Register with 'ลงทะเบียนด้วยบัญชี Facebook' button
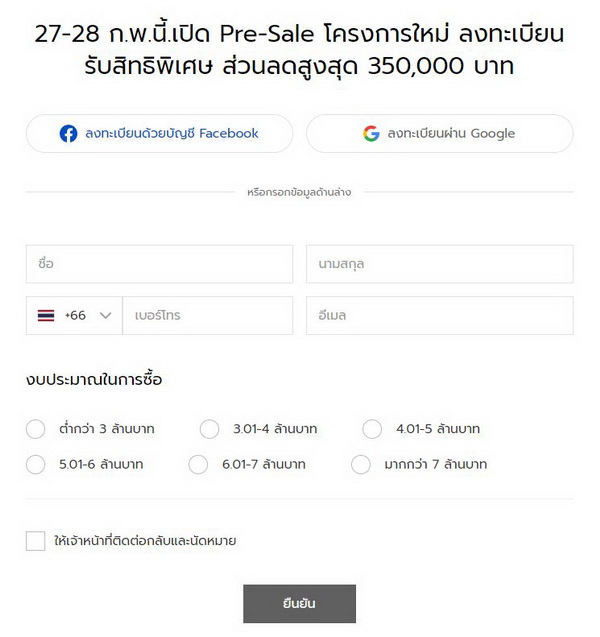The image size is (600, 637). (159, 134)
